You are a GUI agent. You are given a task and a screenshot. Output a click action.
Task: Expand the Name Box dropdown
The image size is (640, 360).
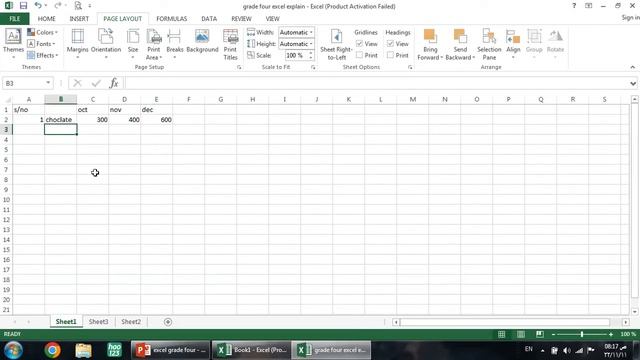[48, 83]
